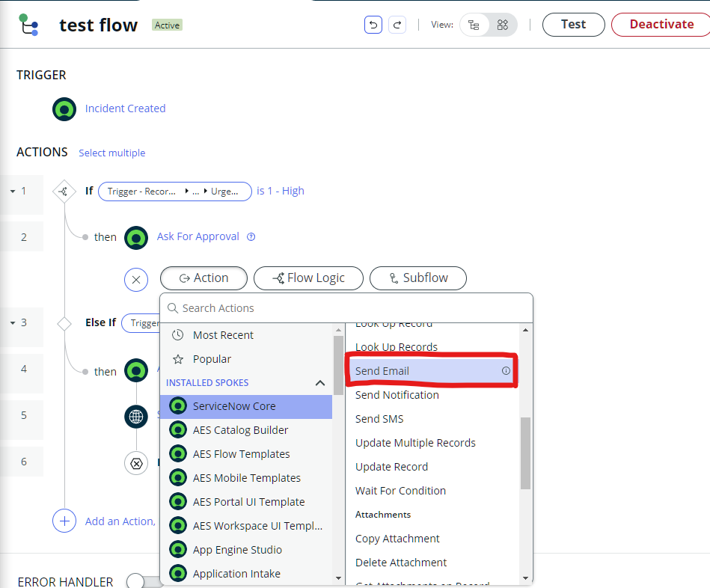Open the Incident Created trigger link
710x588 pixels.
pos(126,108)
